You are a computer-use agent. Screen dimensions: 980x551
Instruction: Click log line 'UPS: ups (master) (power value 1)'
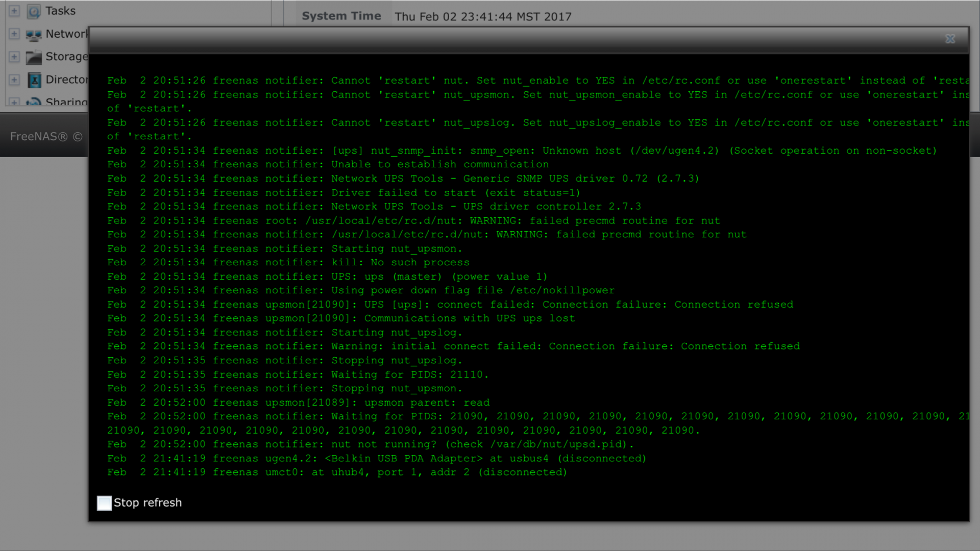pyautogui.click(x=327, y=277)
